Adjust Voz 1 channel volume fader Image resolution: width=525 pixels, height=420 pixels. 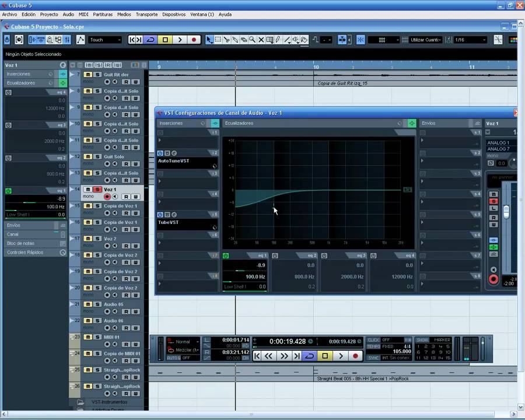coord(506,212)
